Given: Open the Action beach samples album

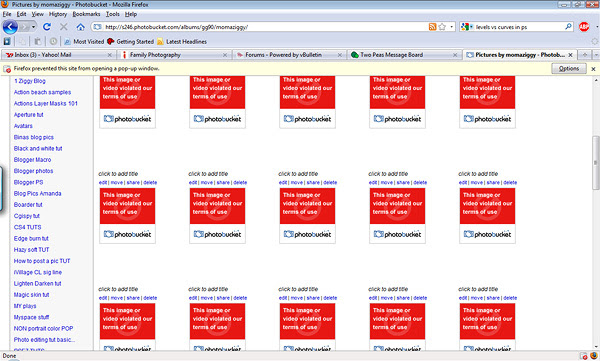Looking at the screenshot, I should click(x=42, y=92).
